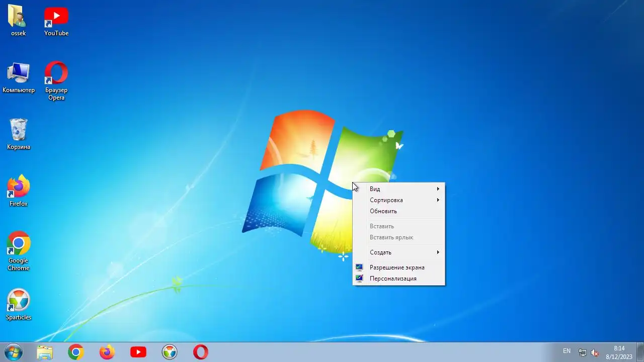Open the network status tray icon
The image size is (644, 362).
point(583,352)
